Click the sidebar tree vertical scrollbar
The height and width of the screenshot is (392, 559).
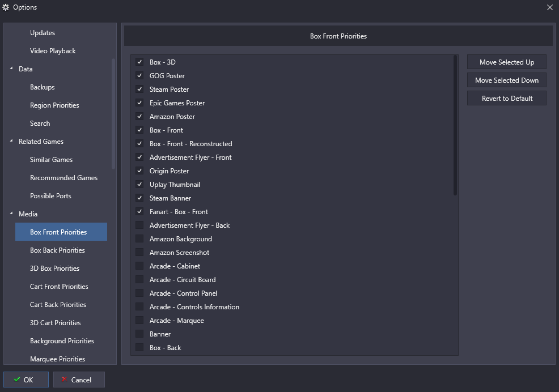113,114
